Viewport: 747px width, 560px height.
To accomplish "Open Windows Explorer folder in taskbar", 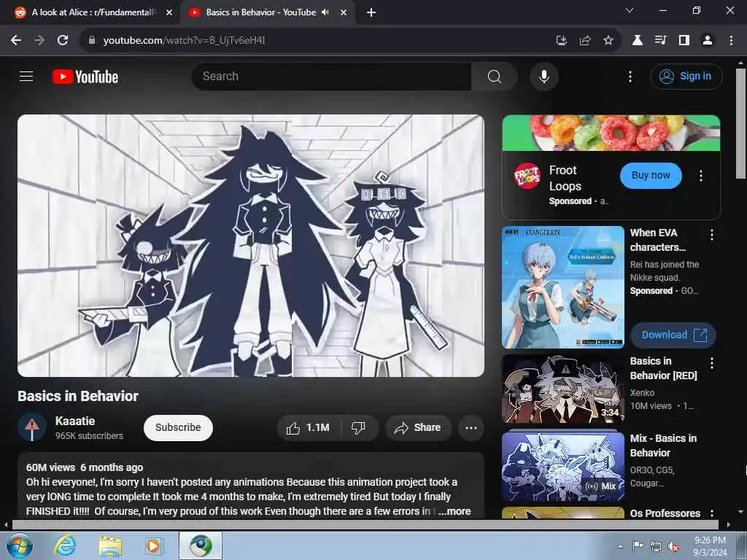I will (110, 545).
